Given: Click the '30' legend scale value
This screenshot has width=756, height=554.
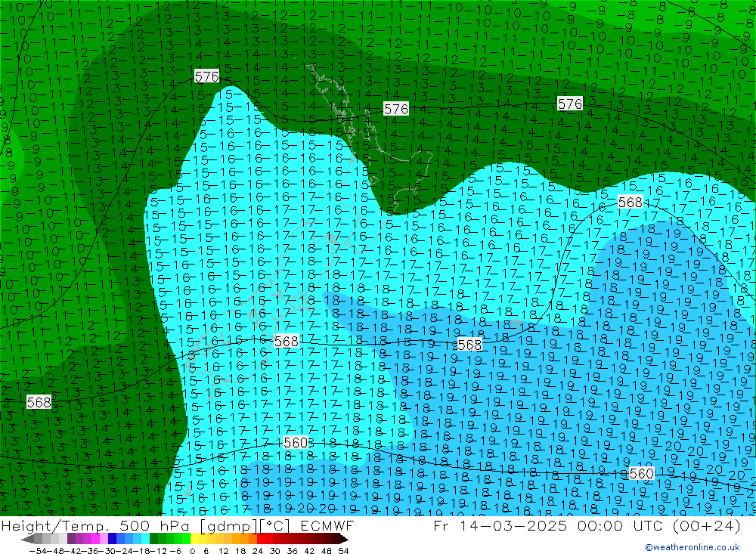Looking at the screenshot, I should (275, 551).
